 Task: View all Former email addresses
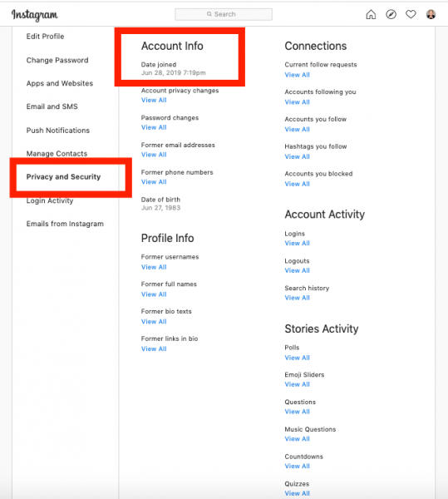154,155
